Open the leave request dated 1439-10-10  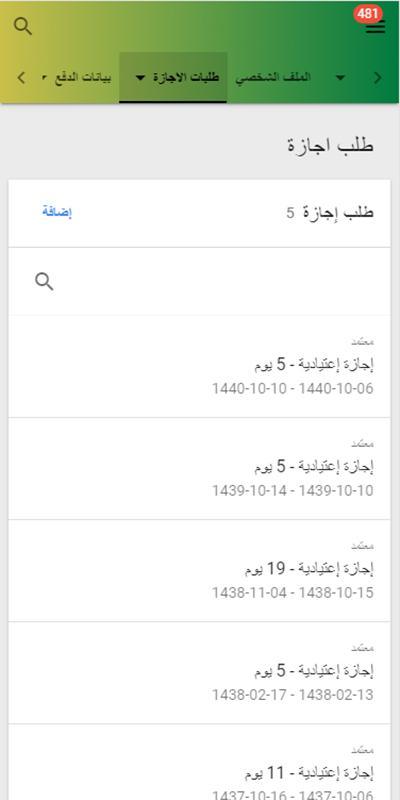click(199, 469)
